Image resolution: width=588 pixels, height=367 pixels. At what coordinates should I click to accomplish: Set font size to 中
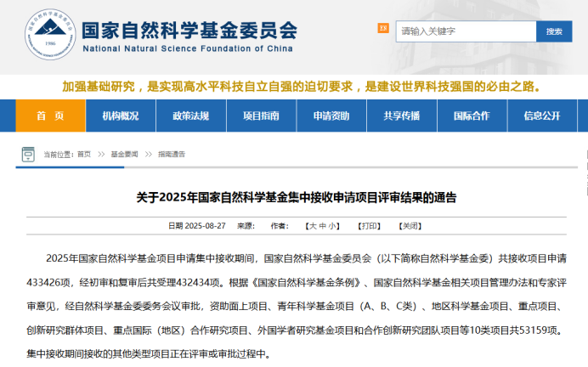[x=323, y=226]
